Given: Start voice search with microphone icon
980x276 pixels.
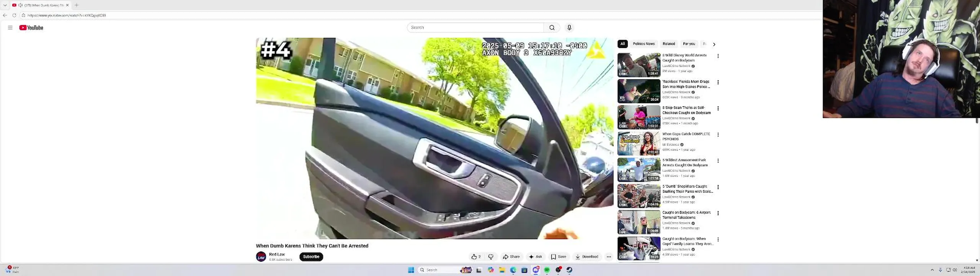Looking at the screenshot, I should pyautogui.click(x=569, y=28).
